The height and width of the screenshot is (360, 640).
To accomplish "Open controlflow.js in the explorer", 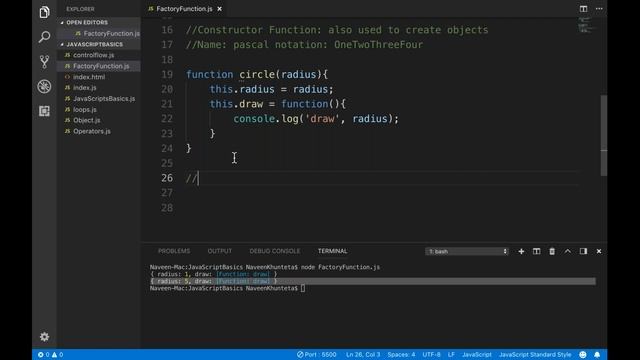I will [x=93, y=55].
